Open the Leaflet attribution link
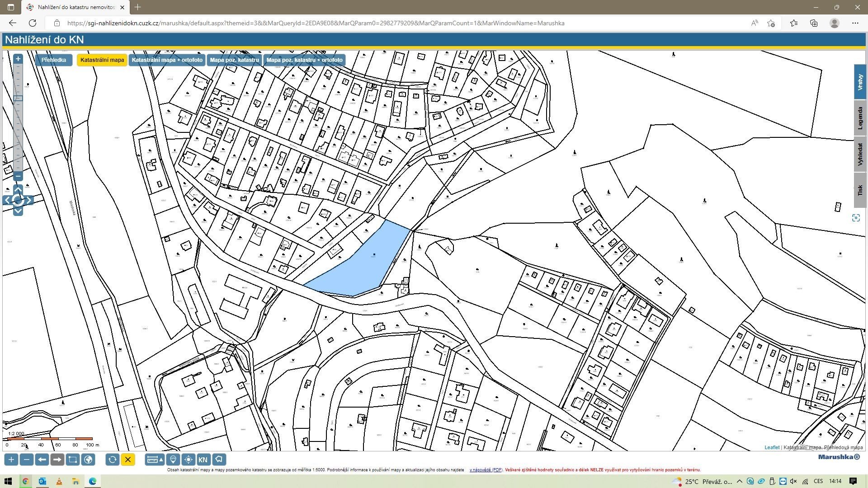 point(772,447)
